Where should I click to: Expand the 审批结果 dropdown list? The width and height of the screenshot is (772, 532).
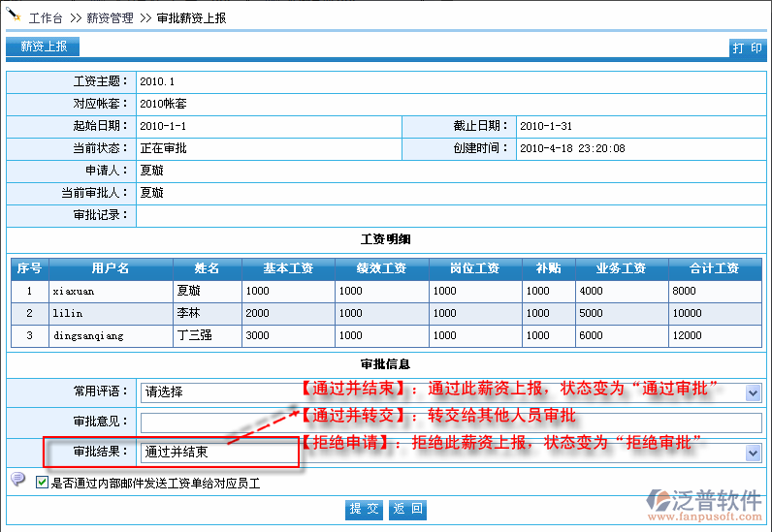pos(753,453)
